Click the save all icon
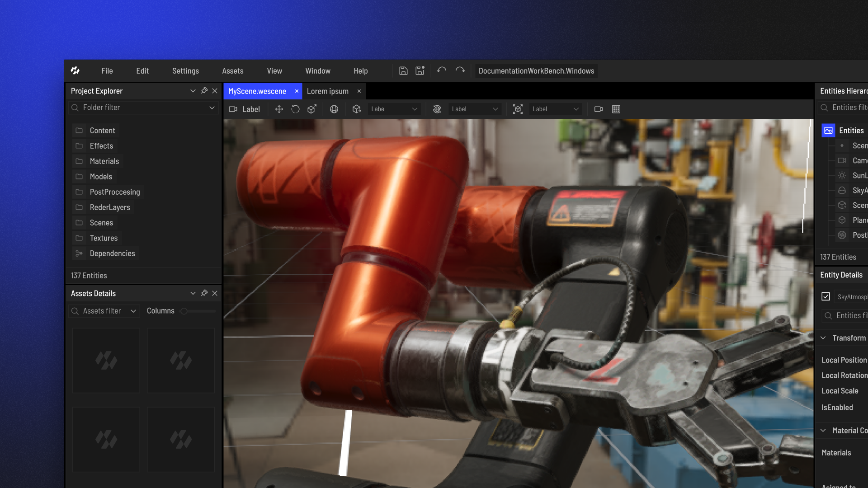Viewport: 868px width, 488px height. 420,71
